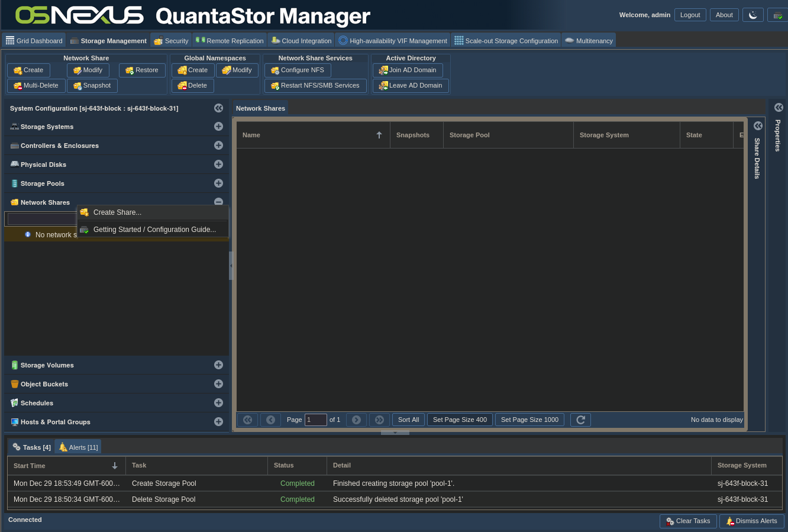788x532 pixels.
Task: Collapse the System Configuration panel
Action: click(218, 108)
